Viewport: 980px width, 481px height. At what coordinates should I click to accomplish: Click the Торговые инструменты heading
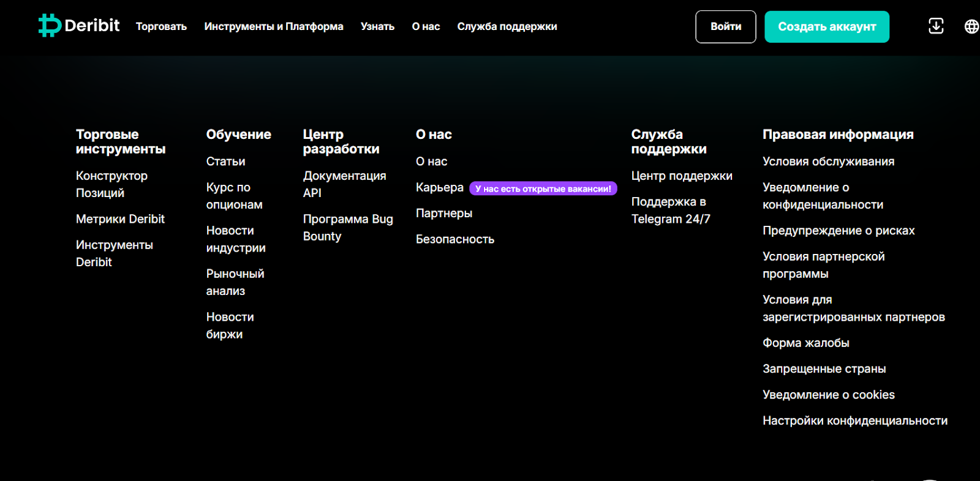click(x=121, y=141)
